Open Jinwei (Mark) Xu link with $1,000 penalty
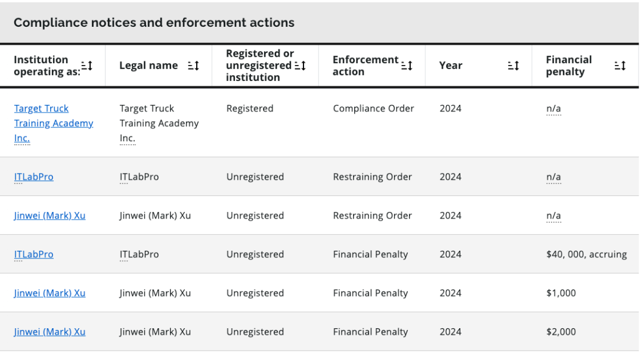 [x=49, y=293]
